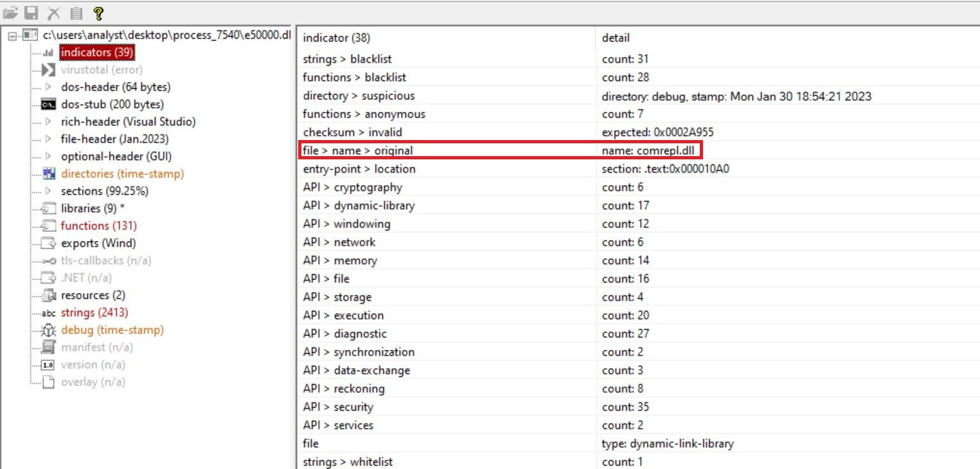980x469 pixels.
Task: Select the resources (2) entry
Action: click(93, 296)
